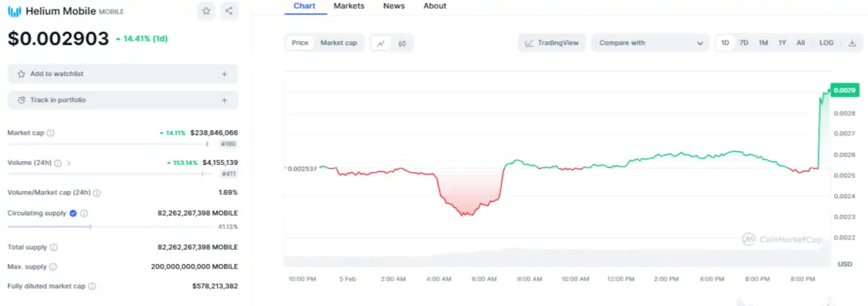
Task: Click the star favorite icon button
Action: pos(206,11)
